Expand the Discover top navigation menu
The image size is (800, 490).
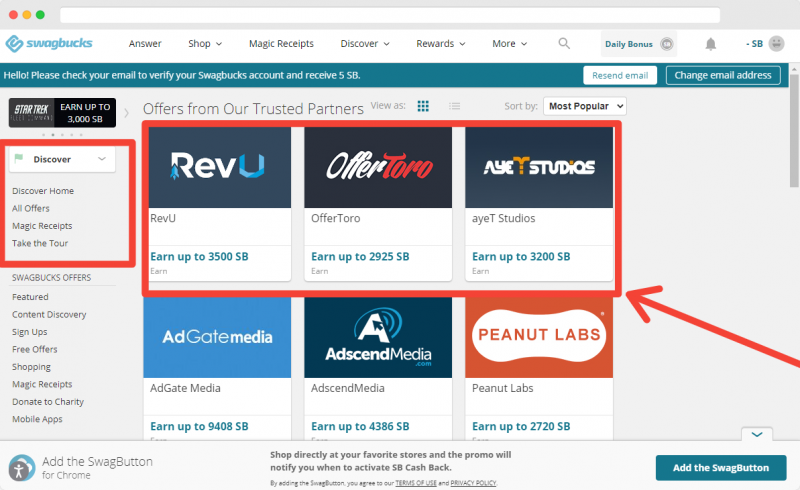pyautogui.click(x=365, y=43)
